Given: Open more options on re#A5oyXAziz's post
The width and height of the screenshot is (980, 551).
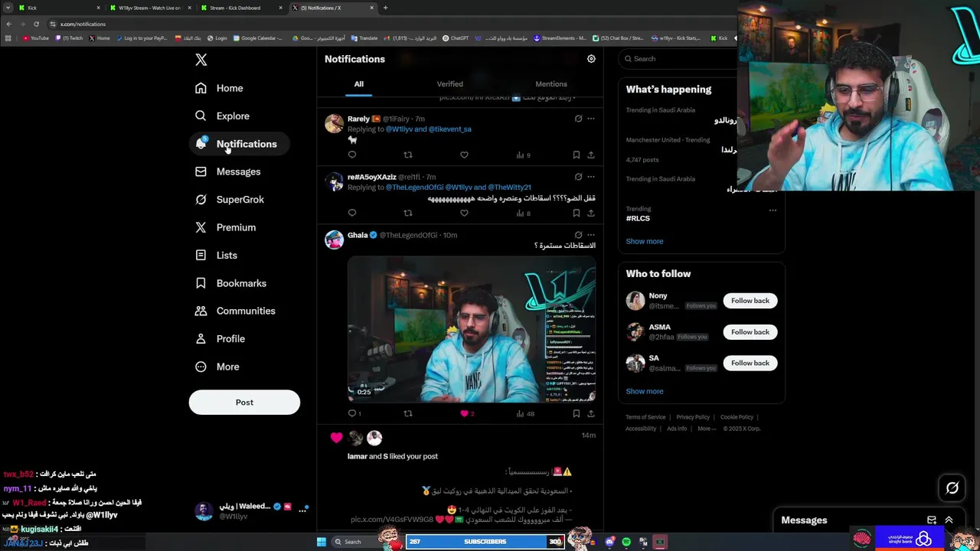Looking at the screenshot, I should click(590, 177).
